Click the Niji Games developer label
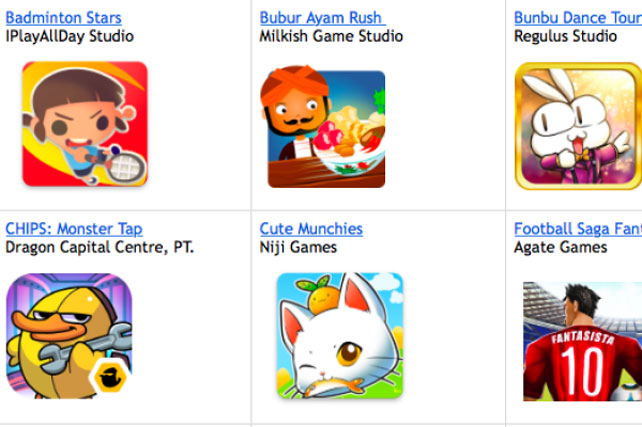This screenshot has width=642, height=427. (298, 248)
